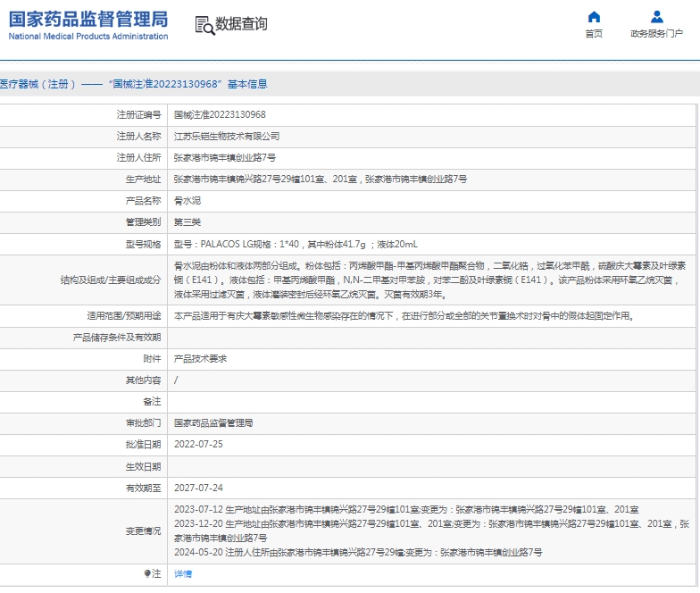This screenshot has width=700, height=593.
Task: Click the 首页 text label
Action: (x=594, y=34)
